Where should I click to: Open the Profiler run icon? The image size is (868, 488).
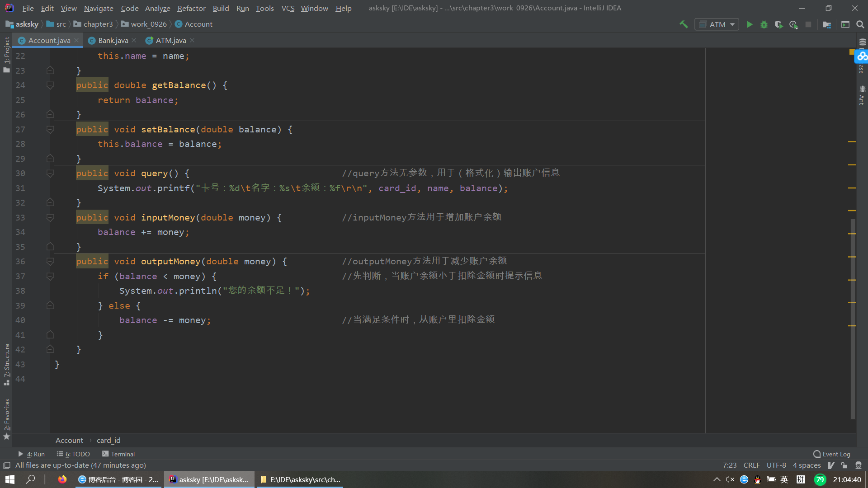793,24
